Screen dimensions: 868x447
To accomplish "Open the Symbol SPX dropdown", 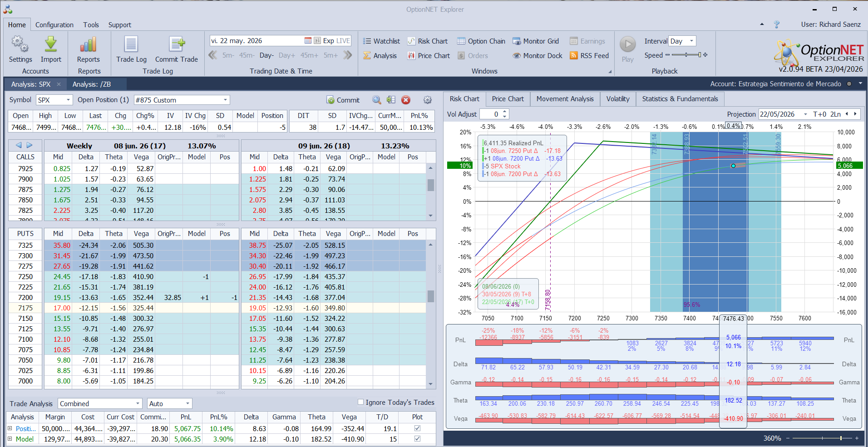I will click(68, 100).
